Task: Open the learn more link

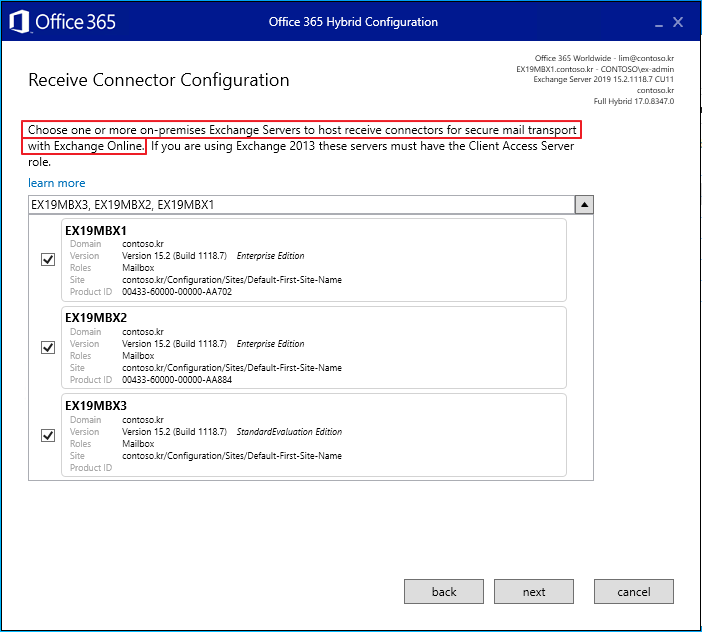Action: tap(56, 183)
